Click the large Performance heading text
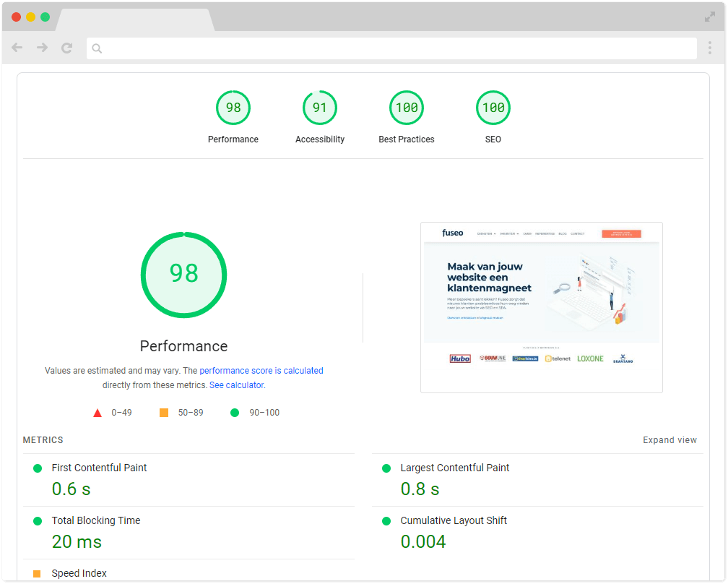Screen dimensions: 728x584 [x=184, y=346]
